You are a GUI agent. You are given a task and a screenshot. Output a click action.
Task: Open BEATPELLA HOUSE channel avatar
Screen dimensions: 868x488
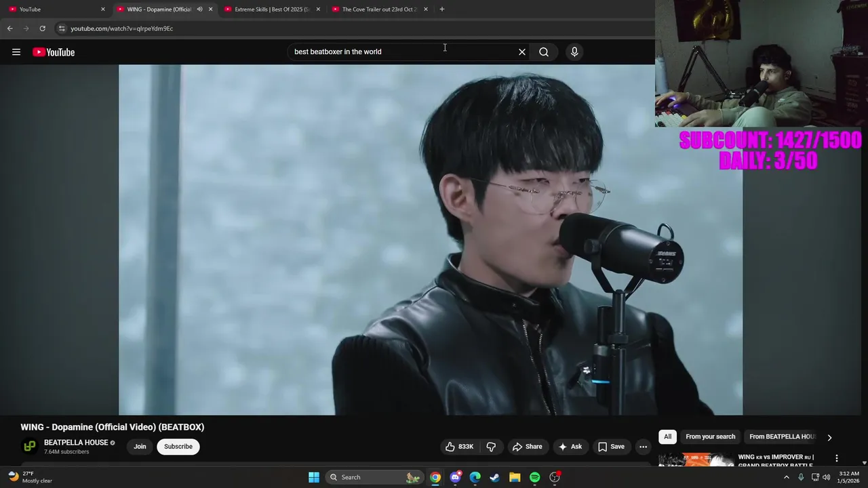point(30,447)
